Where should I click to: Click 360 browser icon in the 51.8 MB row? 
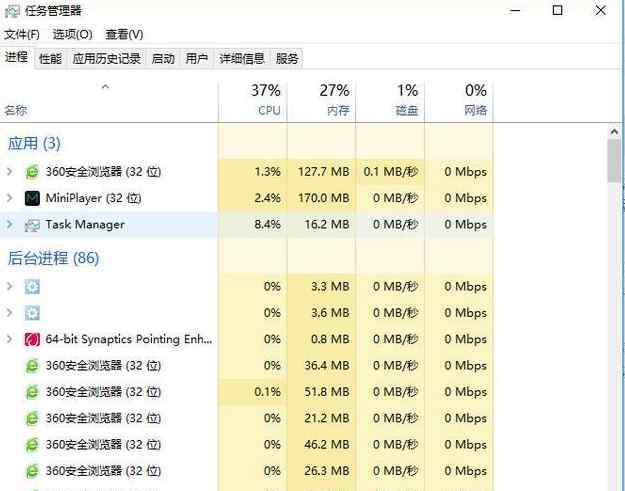click(32, 392)
